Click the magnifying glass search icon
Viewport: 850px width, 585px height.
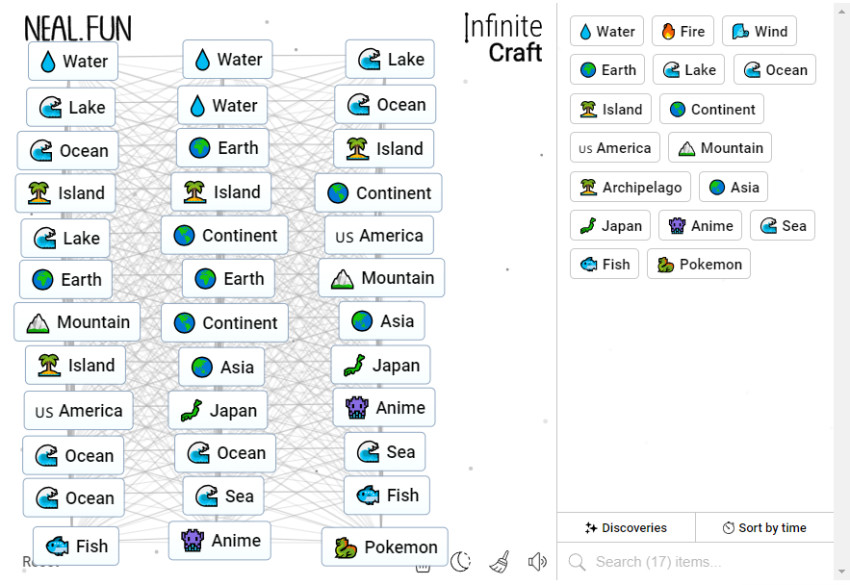click(578, 562)
